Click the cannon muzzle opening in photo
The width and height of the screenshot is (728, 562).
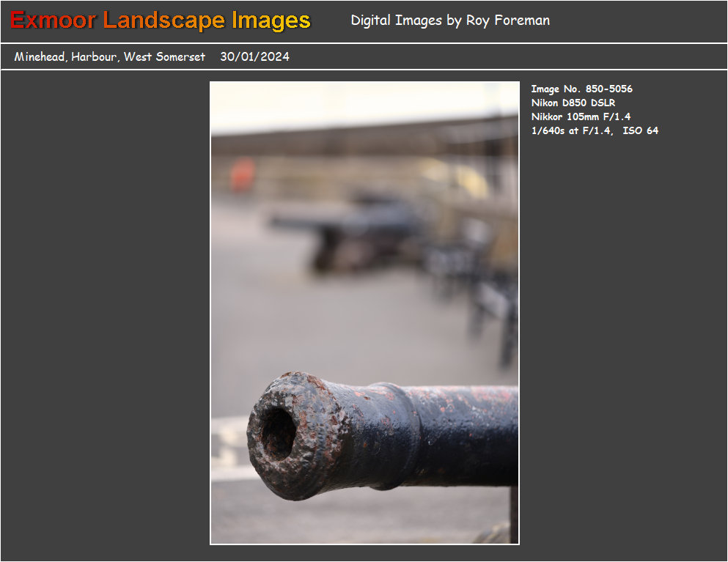tap(279, 433)
